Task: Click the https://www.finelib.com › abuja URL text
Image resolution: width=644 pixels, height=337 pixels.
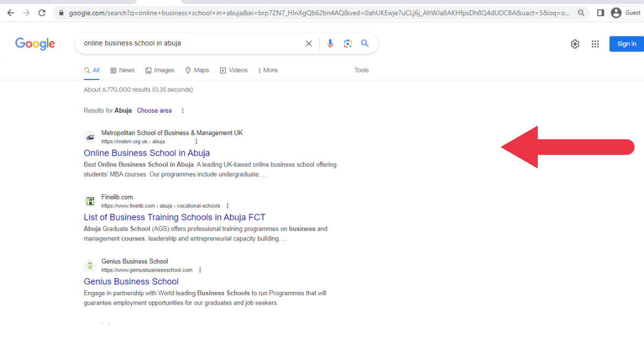Action: 160,206
